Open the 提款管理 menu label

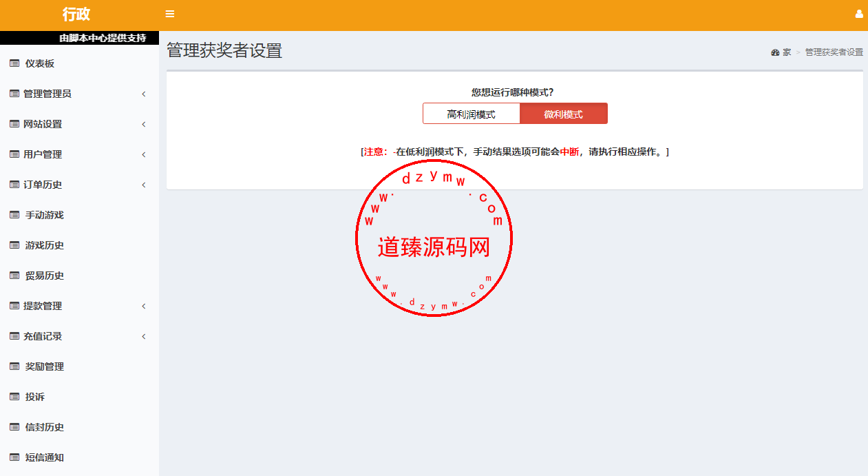click(x=43, y=306)
